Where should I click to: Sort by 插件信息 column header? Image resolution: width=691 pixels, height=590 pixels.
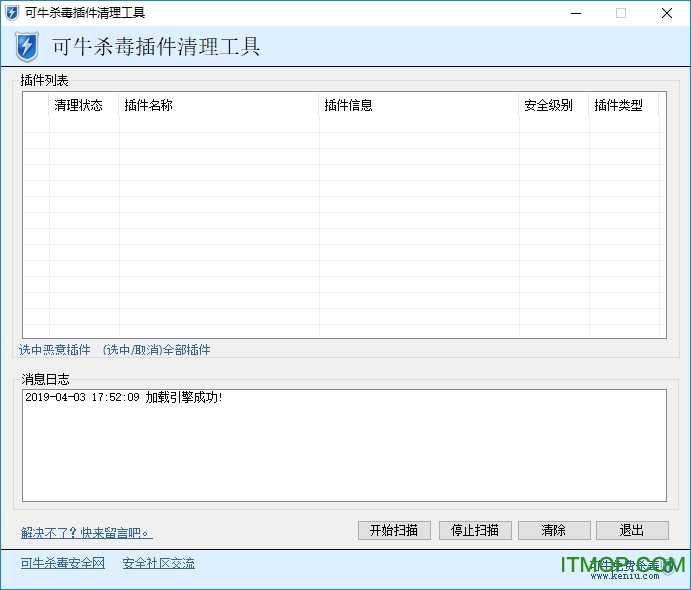(419, 105)
